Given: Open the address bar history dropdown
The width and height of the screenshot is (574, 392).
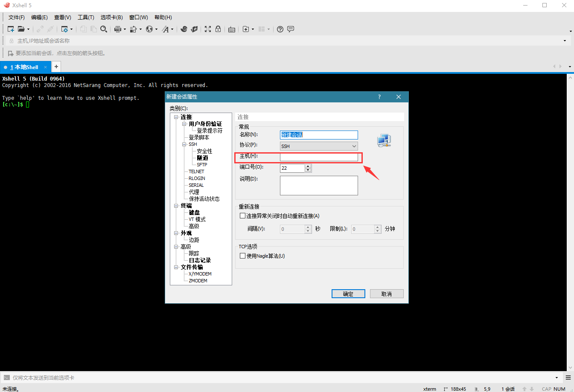Looking at the screenshot, I should (x=565, y=41).
